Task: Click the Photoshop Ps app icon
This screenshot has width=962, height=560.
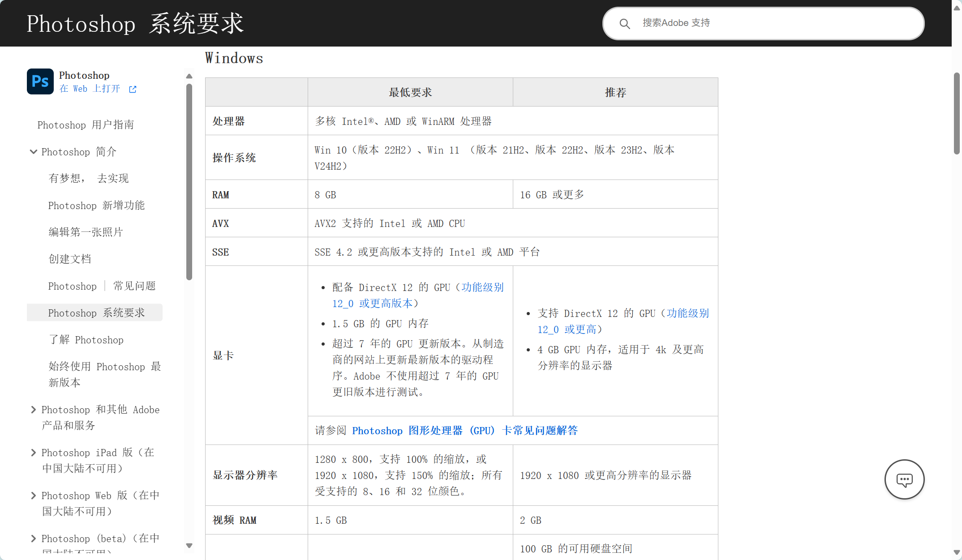Action: click(x=40, y=81)
